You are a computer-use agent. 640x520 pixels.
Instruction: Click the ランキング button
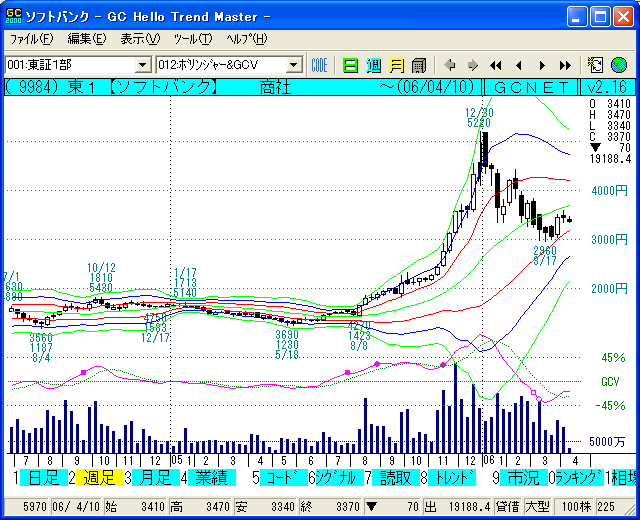click(x=580, y=478)
